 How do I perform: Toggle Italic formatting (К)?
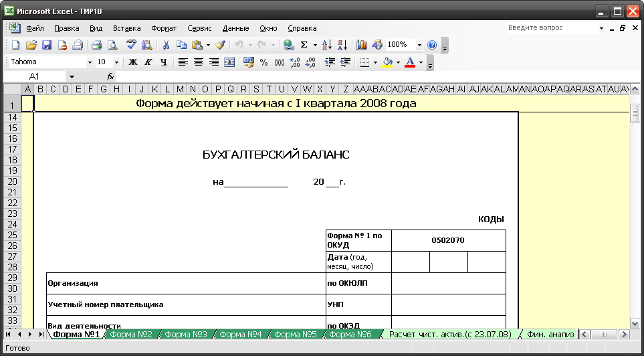[148, 62]
